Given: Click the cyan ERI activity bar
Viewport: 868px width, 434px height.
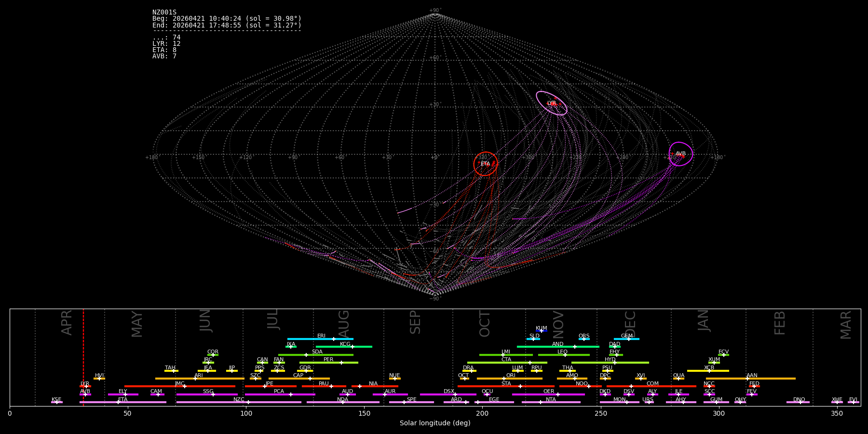Looking at the screenshot, I should [320, 339].
